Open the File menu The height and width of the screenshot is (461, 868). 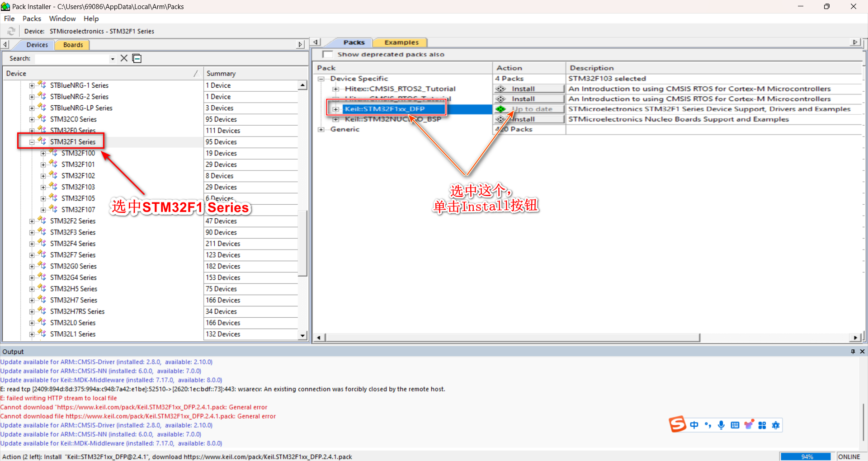[9, 19]
